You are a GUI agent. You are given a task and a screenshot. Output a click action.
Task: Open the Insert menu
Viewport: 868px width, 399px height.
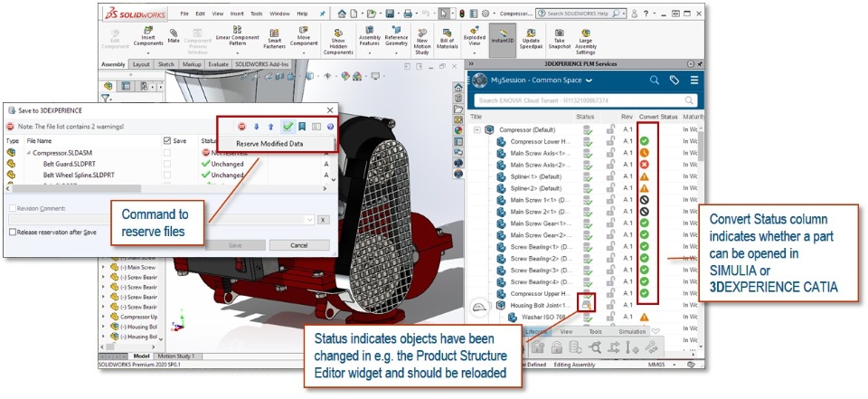click(x=237, y=14)
